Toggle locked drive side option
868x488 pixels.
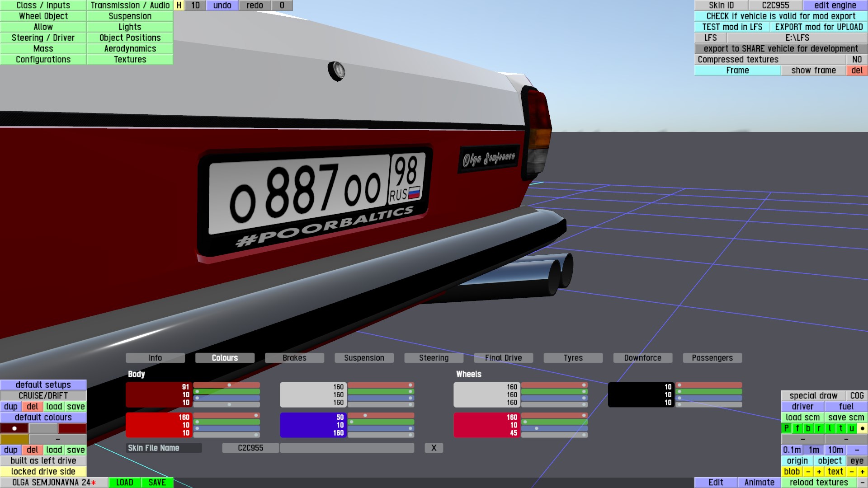coord(43,471)
